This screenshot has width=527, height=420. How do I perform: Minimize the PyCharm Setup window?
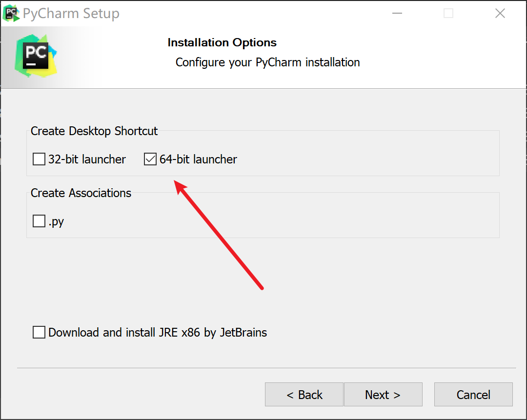pos(397,14)
